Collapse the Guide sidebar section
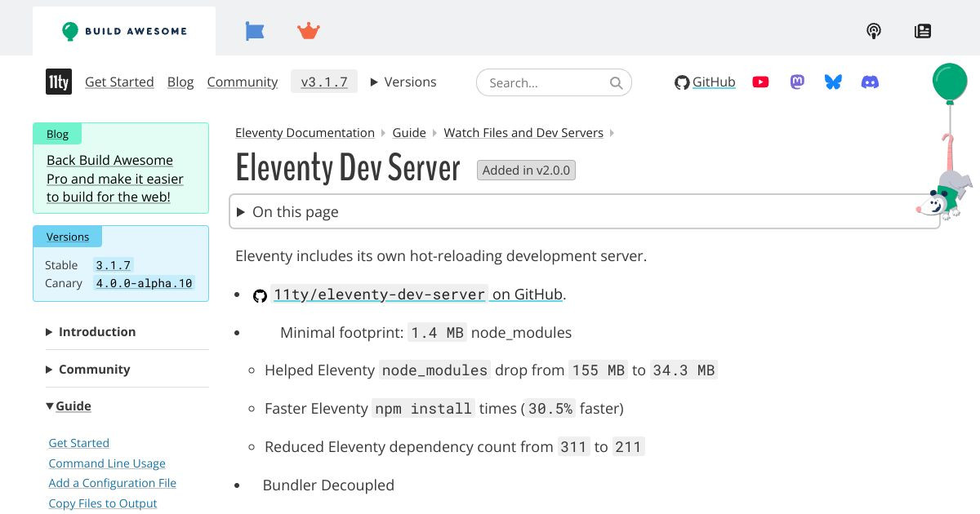980x514 pixels. [x=69, y=405]
